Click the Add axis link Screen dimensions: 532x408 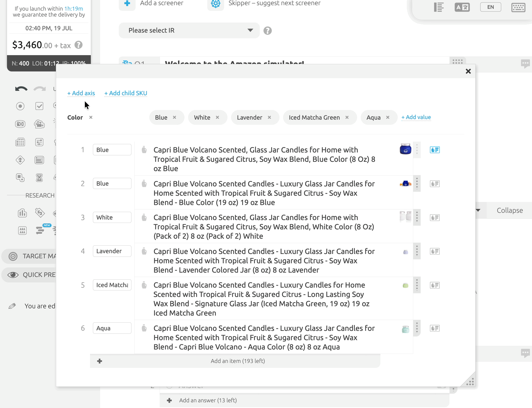point(81,93)
